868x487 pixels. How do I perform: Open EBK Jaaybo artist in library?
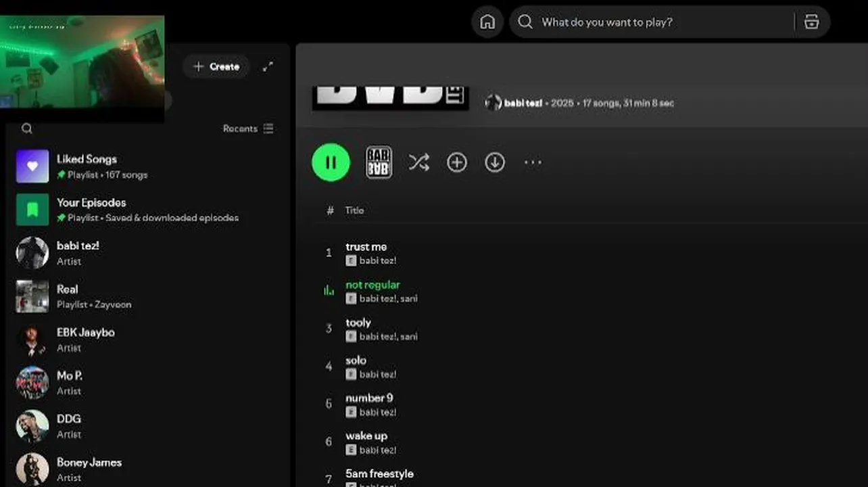[146, 340]
